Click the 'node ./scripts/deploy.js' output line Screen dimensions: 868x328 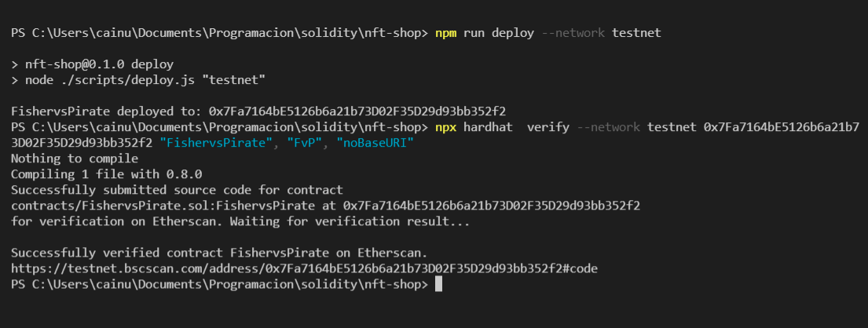click(x=138, y=80)
